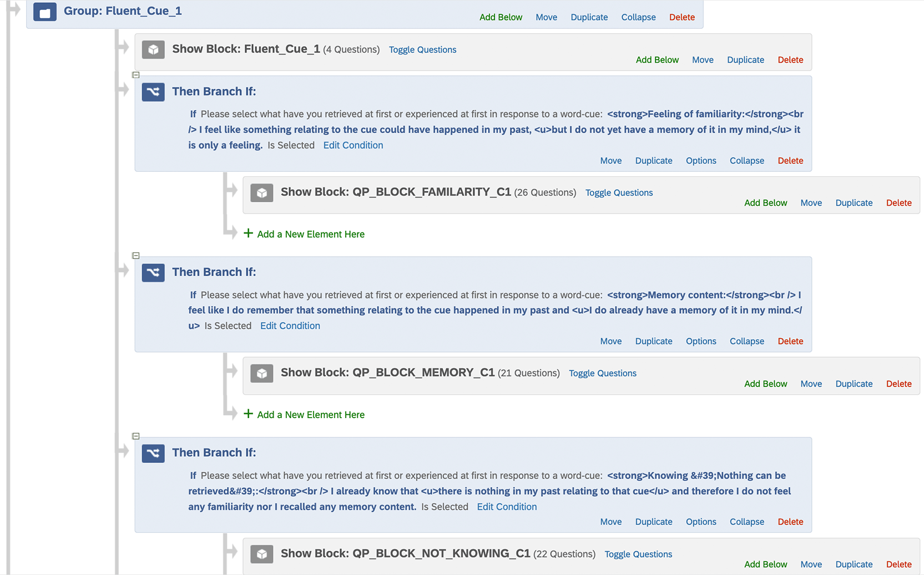This screenshot has width=924, height=575.
Task: Toggle Questions for QP_BLOCK_NOT_KNOWING_C1
Action: (x=638, y=554)
